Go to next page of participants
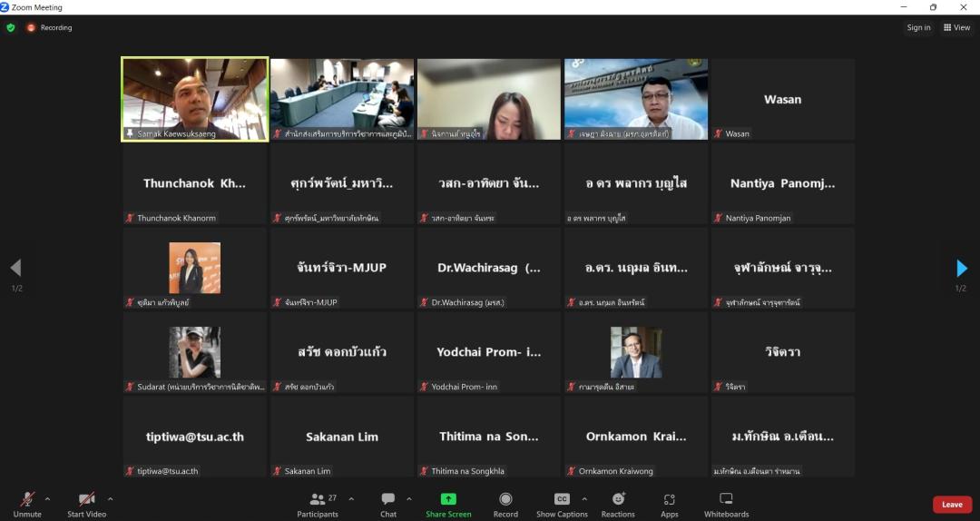980x521 pixels. [x=962, y=268]
